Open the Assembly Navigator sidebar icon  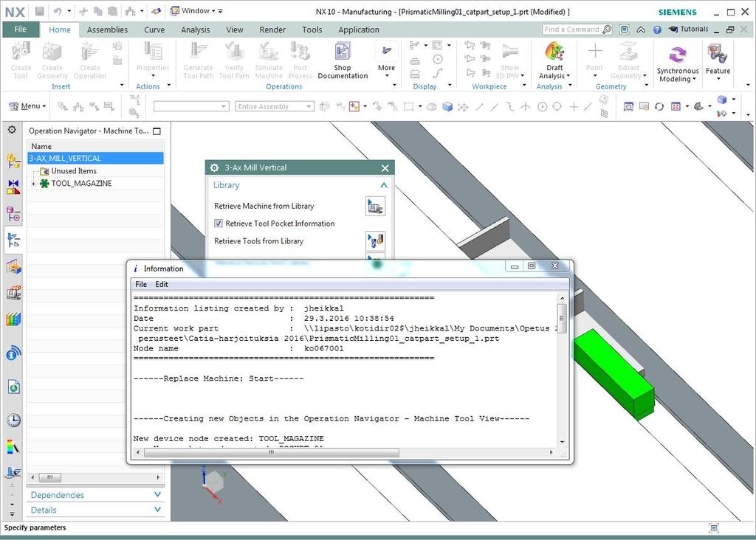pos(13,161)
